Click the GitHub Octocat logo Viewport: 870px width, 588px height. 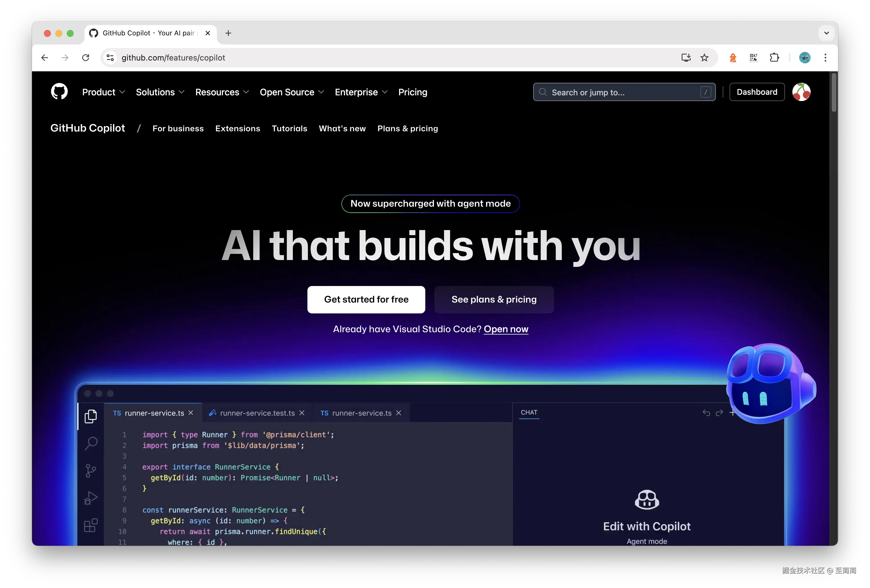pos(59,92)
